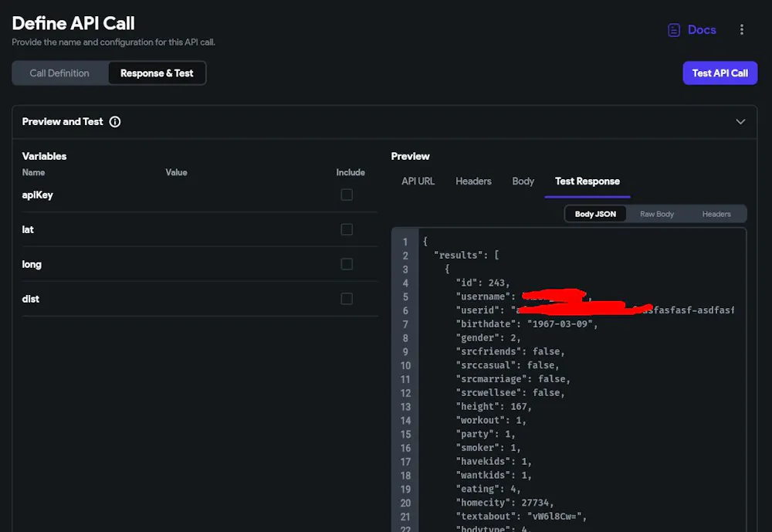Tick the Include checkbox for long
Screen dimensions: 772x532
pyautogui.click(x=347, y=264)
